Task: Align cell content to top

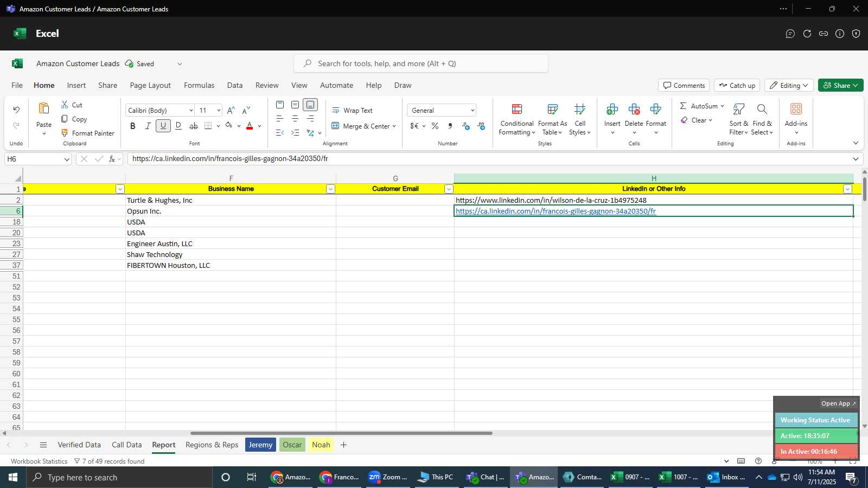Action: click(280, 105)
